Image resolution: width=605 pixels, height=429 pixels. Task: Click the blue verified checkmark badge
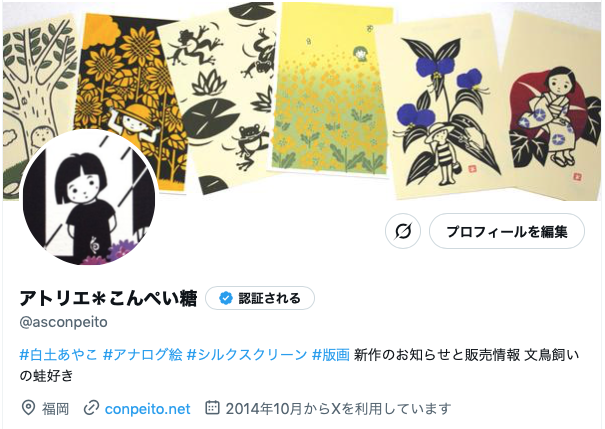(226, 298)
